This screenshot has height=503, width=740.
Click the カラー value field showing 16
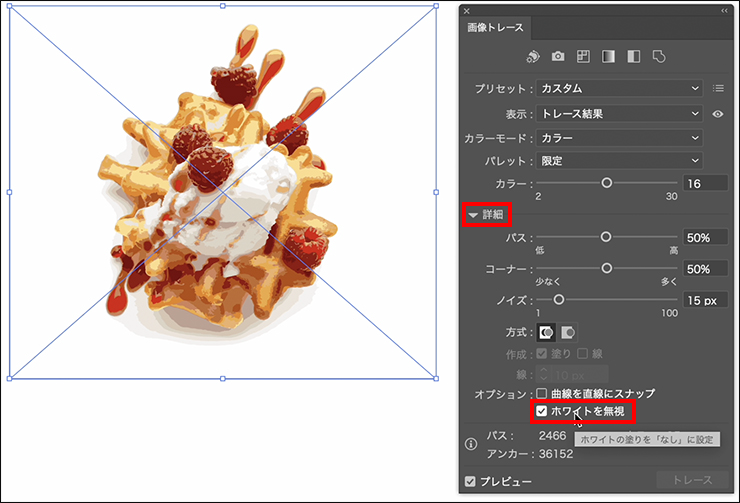[706, 183]
